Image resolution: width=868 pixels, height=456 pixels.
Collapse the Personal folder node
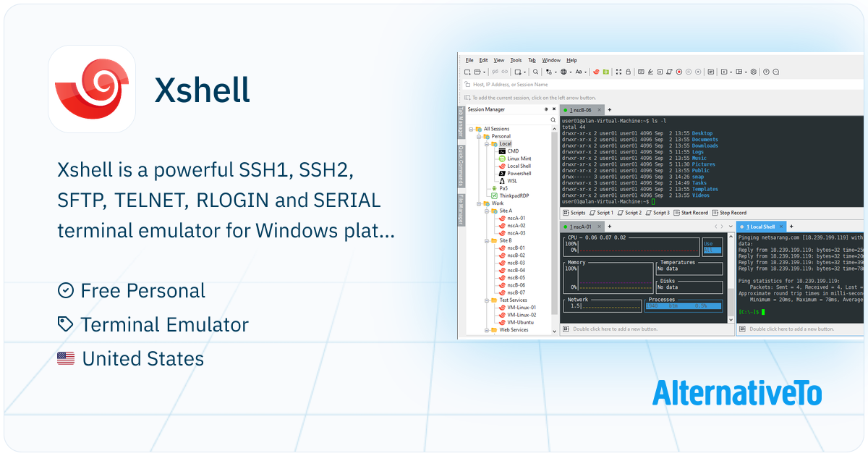pos(479,137)
